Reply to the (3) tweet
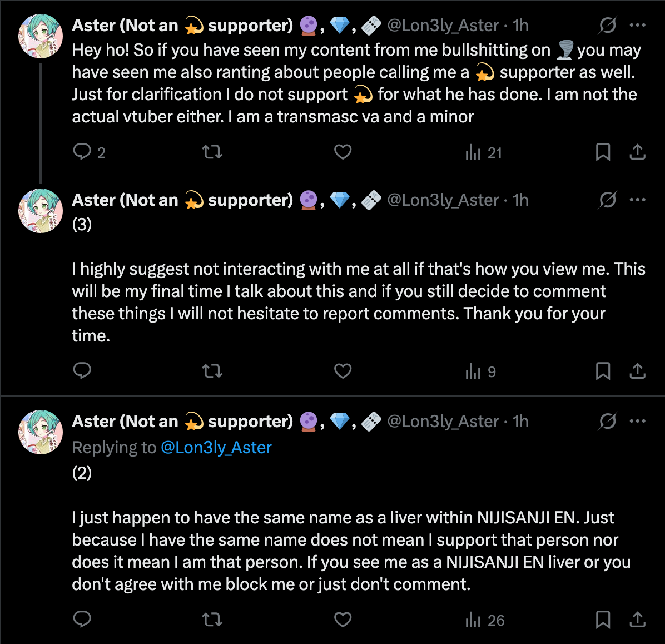Screen dimensions: 665x644 tap(82, 371)
